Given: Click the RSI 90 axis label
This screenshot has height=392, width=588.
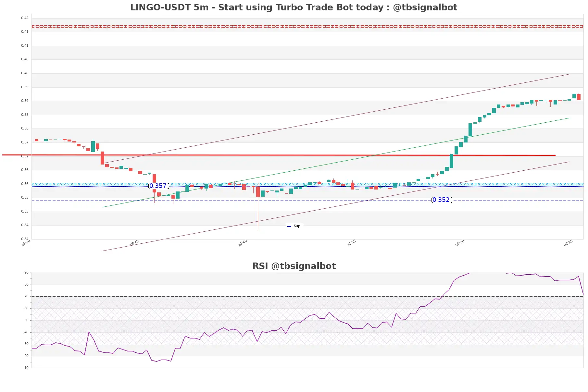Looking at the screenshot, I should tap(26, 273).
